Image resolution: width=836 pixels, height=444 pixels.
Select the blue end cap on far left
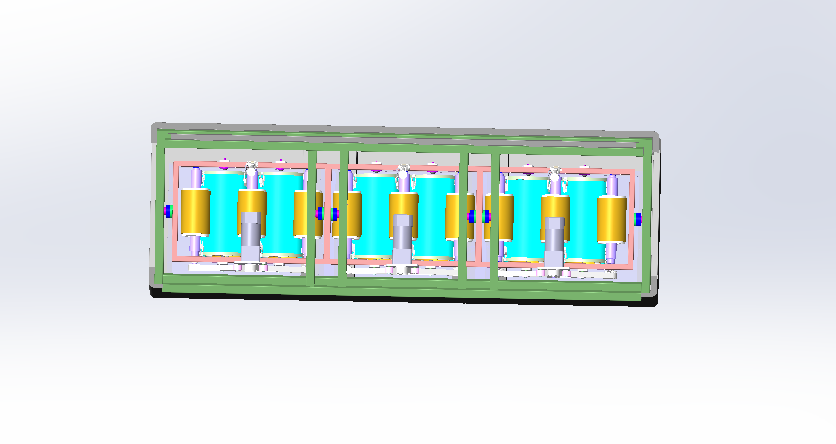pos(168,212)
